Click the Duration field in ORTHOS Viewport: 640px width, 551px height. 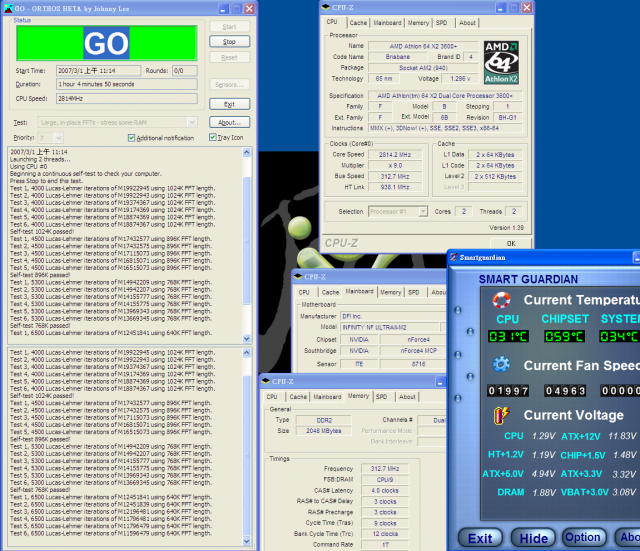127,84
